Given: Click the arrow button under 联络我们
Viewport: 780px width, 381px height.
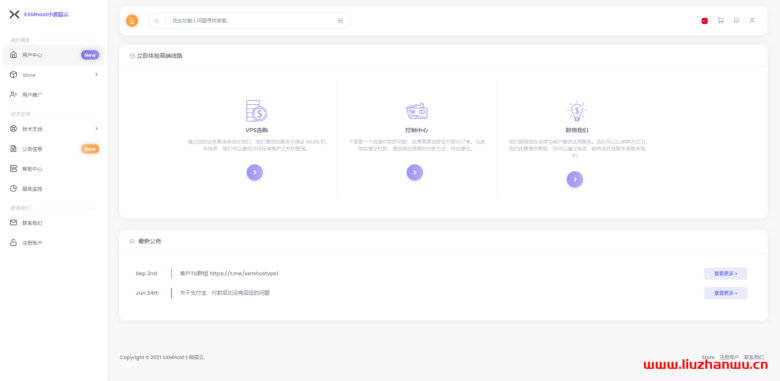Looking at the screenshot, I should coord(575,179).
